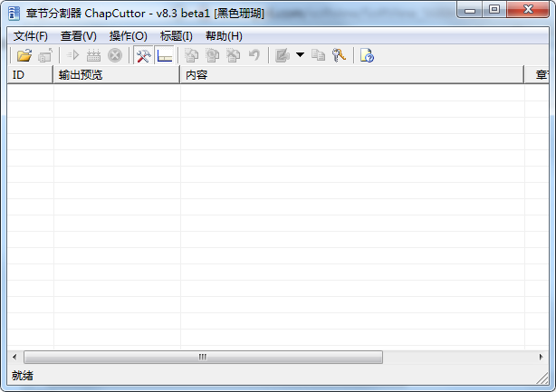Open the help document icon
The width and height of the screenshot is (556, 392).
(367, 55)
